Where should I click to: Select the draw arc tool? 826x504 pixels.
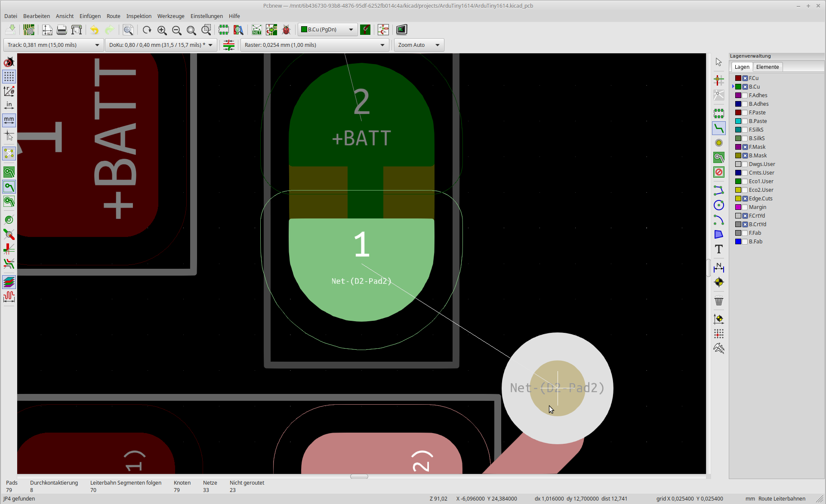(719, 220)
